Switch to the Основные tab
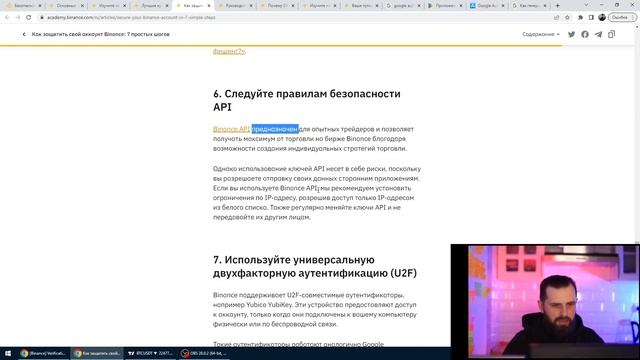This screenshot has height=360, width=640. (66, 6)
